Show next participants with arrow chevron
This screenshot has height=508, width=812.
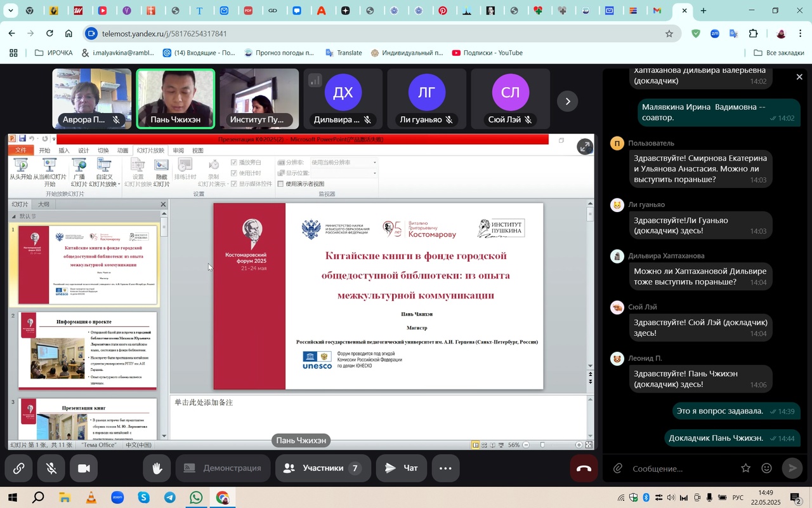click(x=568, y=101)
